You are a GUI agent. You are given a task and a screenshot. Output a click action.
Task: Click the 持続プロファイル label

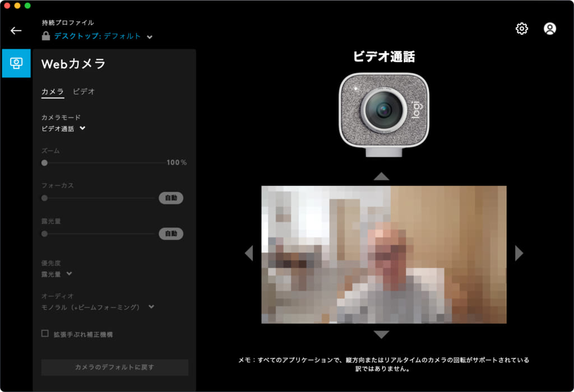pyautogui.click(x=68, y=22)
